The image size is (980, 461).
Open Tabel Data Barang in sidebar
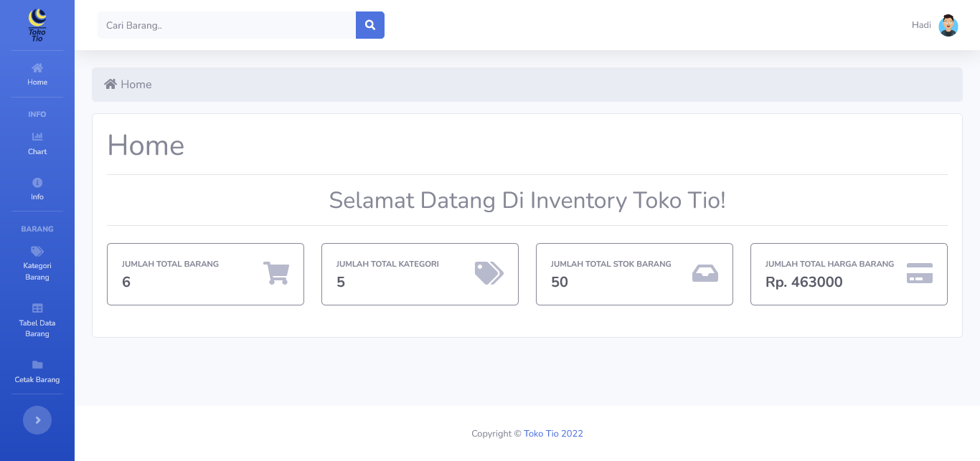pos(37,320)
